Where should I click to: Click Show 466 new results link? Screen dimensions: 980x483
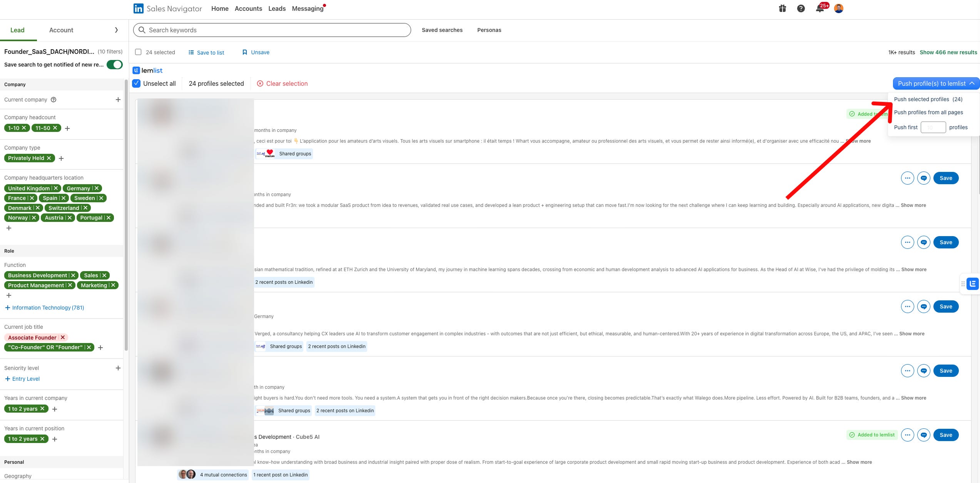pyautogui.click(x=948, y=52)
